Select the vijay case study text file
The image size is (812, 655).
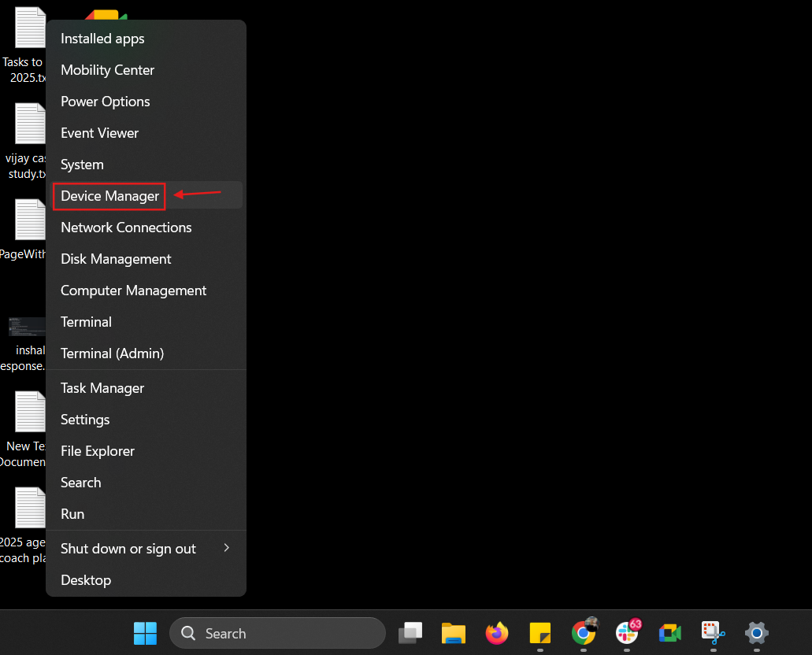tap(25, 141)
